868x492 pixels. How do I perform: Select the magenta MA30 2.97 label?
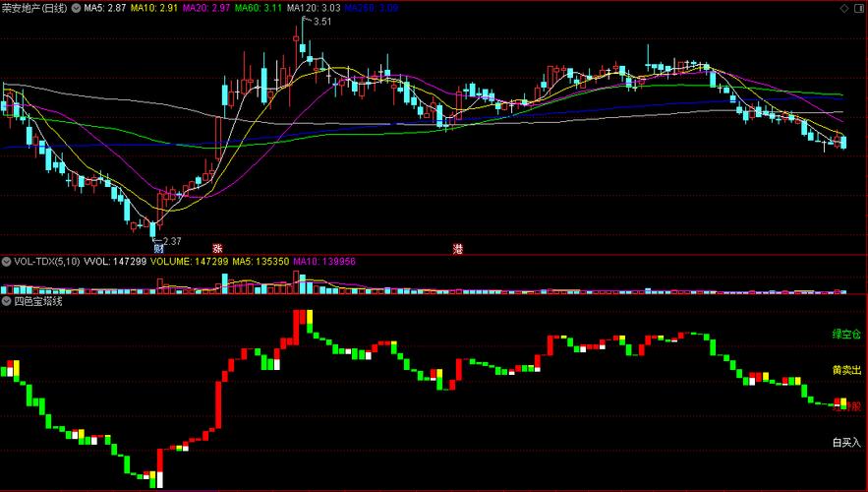point(206,7)
